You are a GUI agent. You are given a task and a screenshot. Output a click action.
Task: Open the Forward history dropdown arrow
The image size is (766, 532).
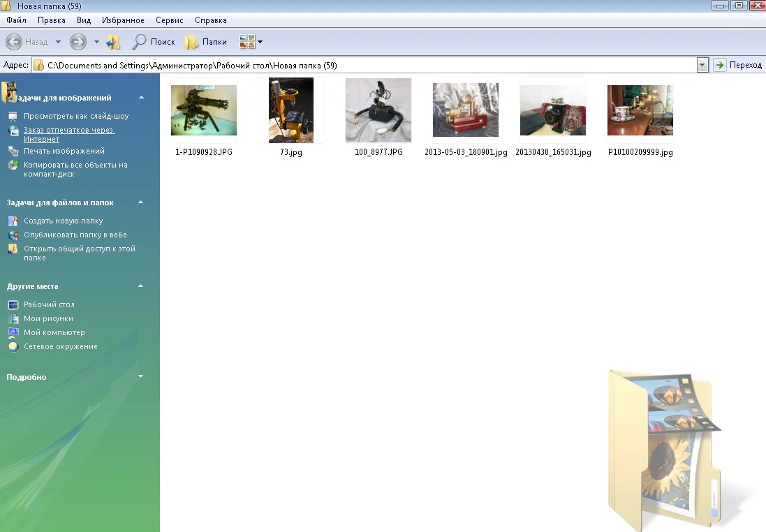[x=96, y=41]
